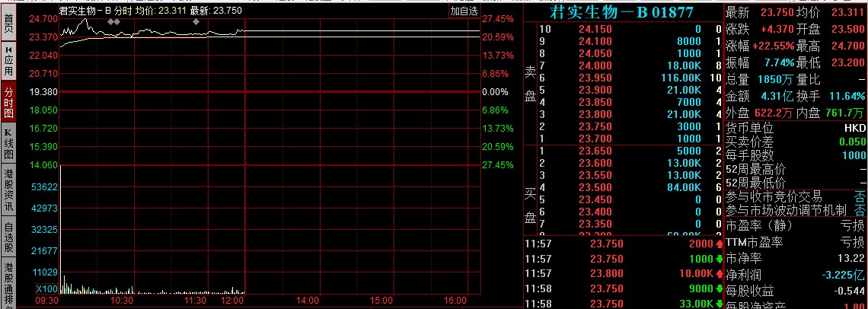Image resolution: width=868 pixels, height=309 pixels.
Task: Click red up arrow on 10.00K trade
Action: (719, 274)
